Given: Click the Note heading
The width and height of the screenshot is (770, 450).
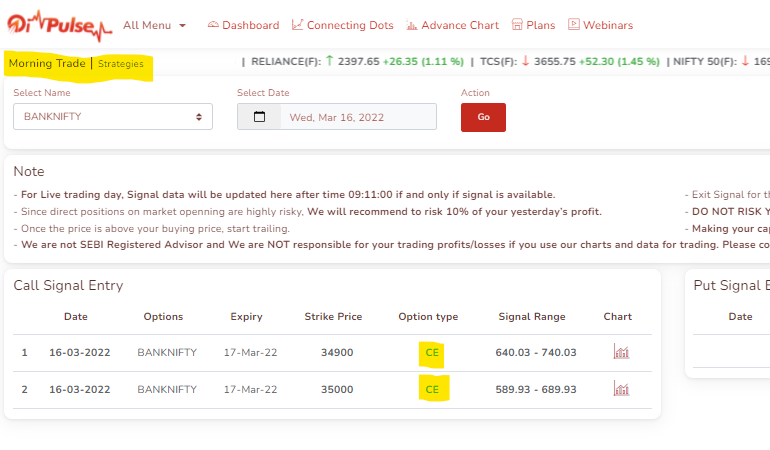Looking at the screenshot, I should (x=28, y=171).
